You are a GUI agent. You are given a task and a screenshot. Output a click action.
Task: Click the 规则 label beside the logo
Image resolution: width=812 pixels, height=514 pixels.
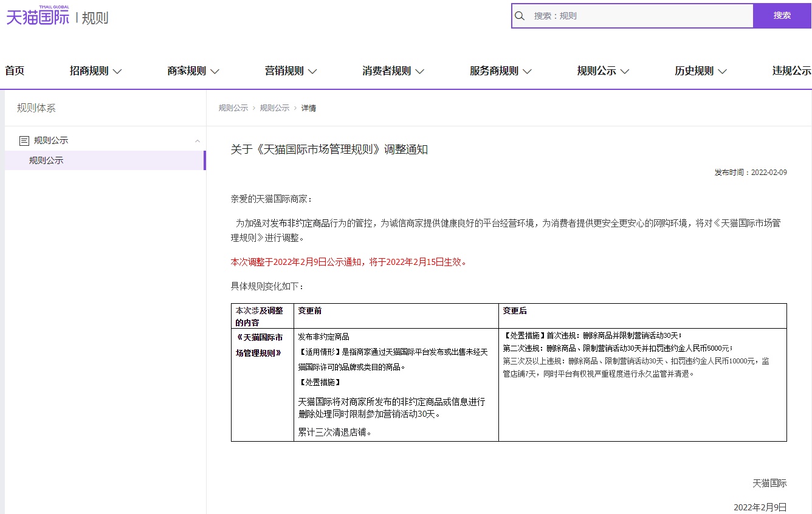click(x=95, y=18)
